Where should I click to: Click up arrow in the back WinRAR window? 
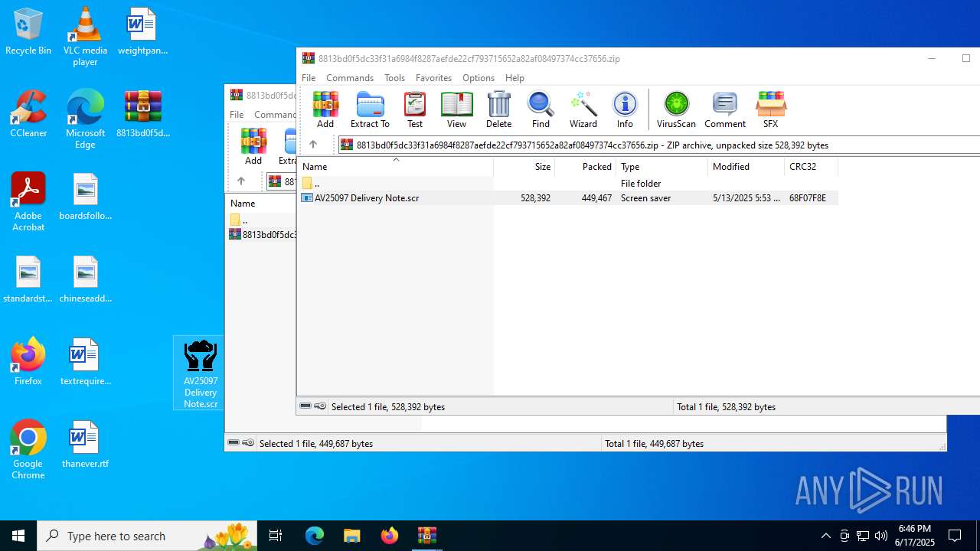pos(241,181)
